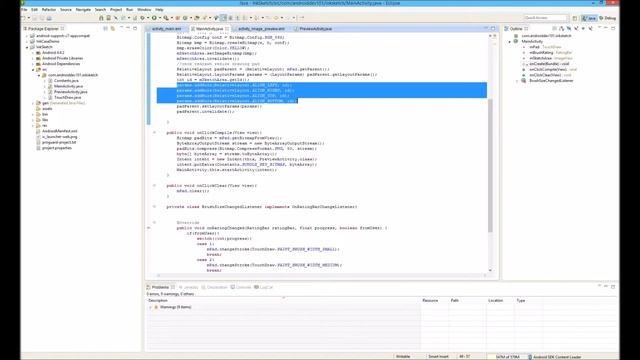Viewport: 640px width, 360px height.
Task: Toggle Sort in Outline toolbar
Action: click(x=562, y=29)
